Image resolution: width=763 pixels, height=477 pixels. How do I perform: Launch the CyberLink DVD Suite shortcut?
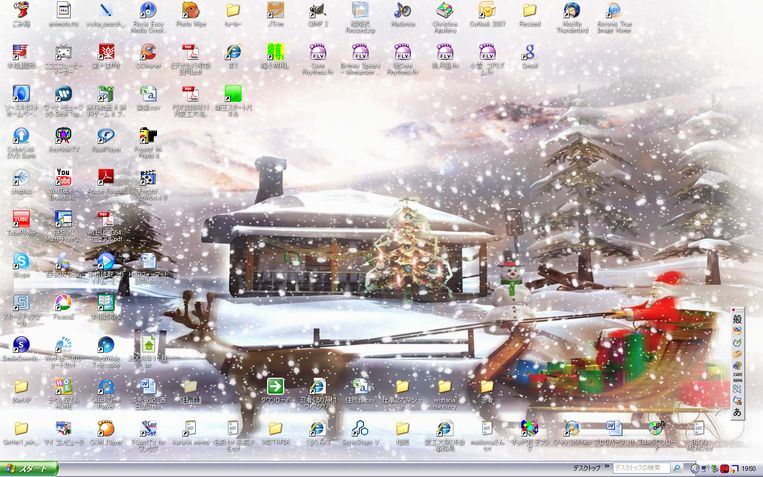pos(20,136)
